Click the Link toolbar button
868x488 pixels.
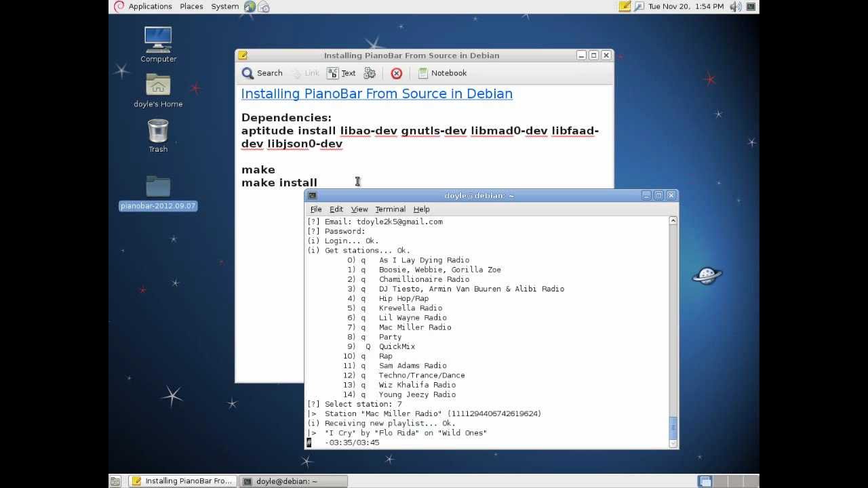(x=305, y=73)
